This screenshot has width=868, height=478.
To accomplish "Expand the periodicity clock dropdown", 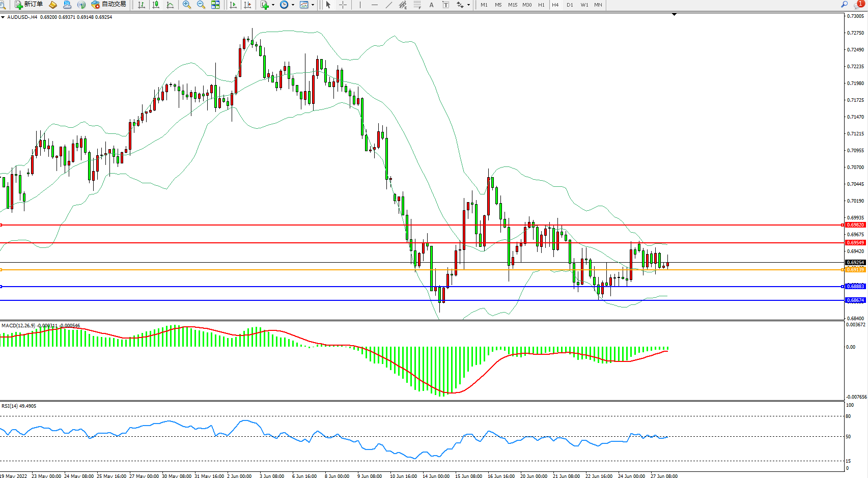I will (293, 5).
